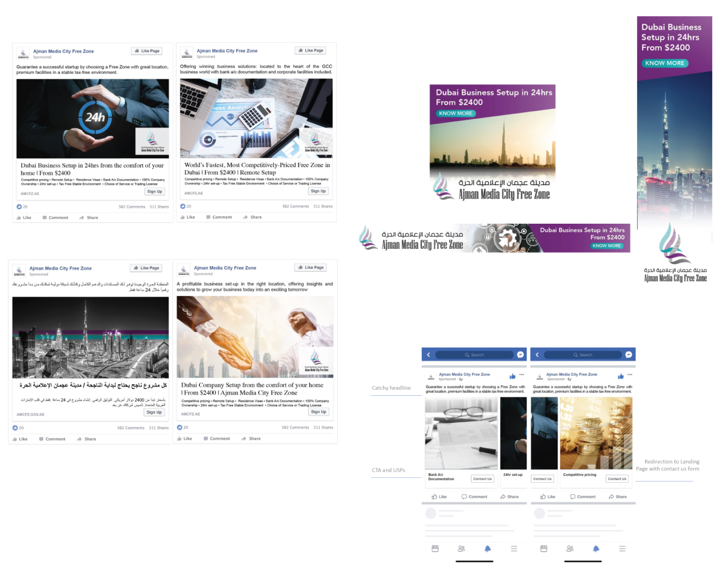Select the hamburger menu tab in the Bank A/c Documentation mockup
Image resolution: width=728 pixels, height=583 pixels.
click(514, 549)
